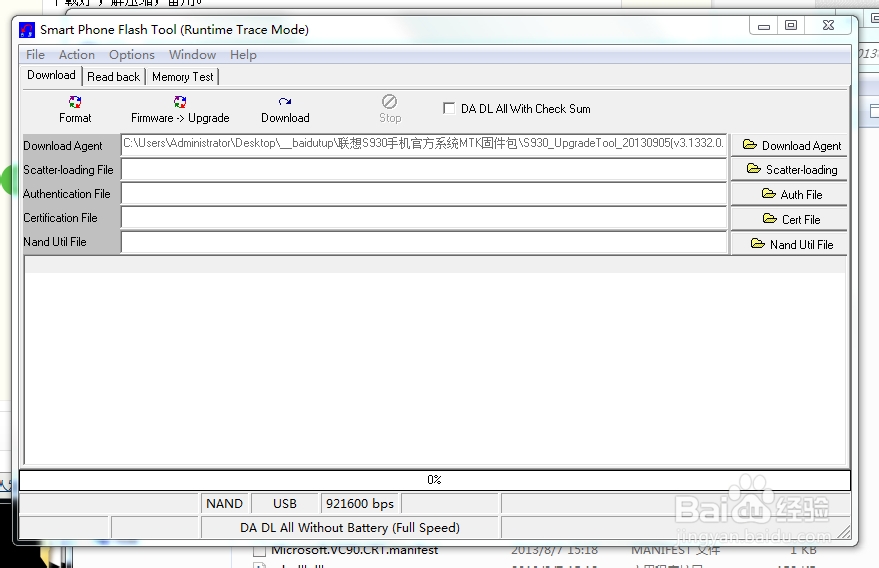Switch to the Read back tab
The image size is (879, 568).
coord(113,77)
